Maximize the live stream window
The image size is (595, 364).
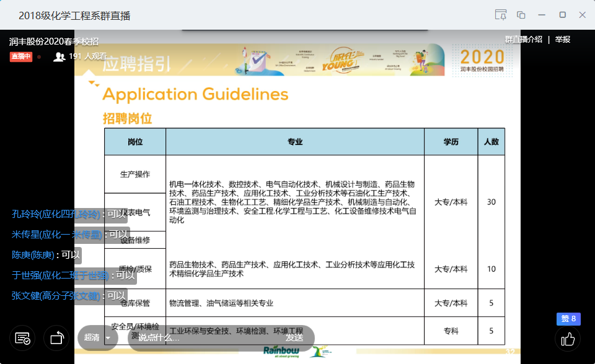[563, 15]
